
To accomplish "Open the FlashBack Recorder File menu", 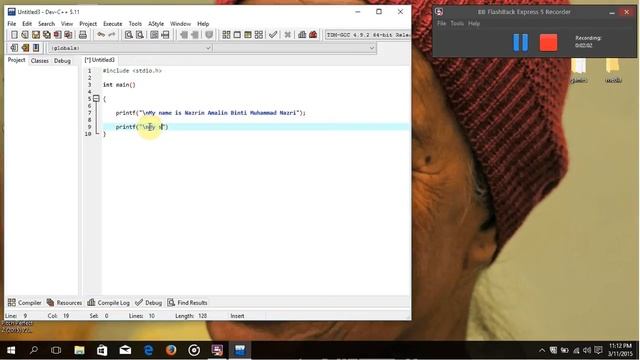I will tap(442, 24).
